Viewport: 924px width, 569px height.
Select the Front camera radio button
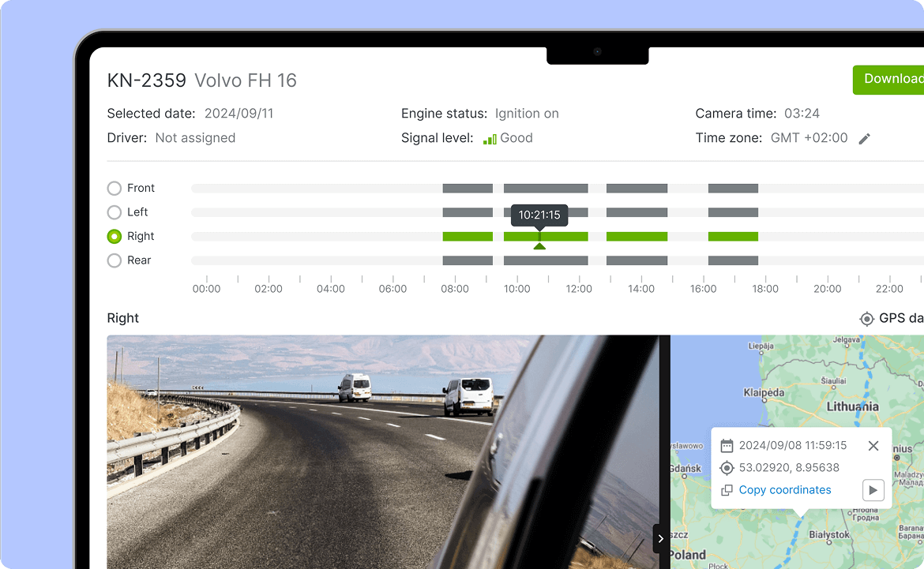click(x=115, y=189)
